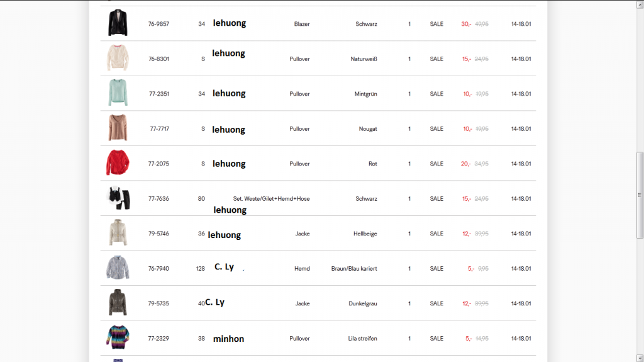Click the black blazer product thumbnail

tap(117, 23)
